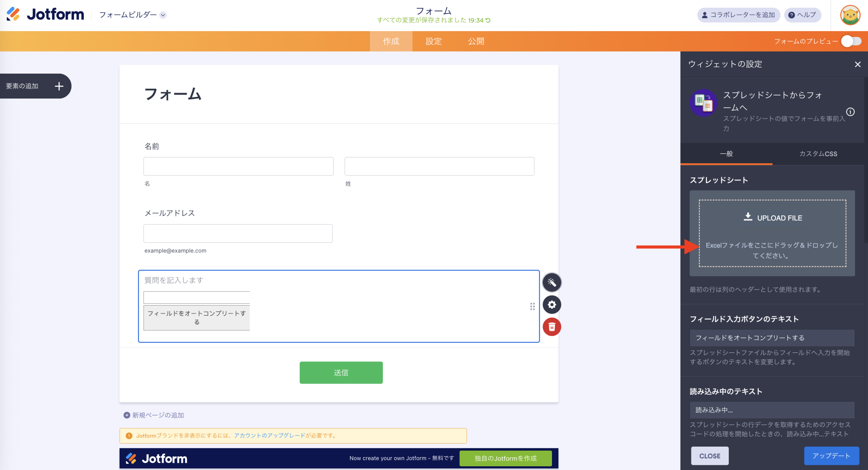Grab the drag handle dots beside the question
868x470 pixels.
[532, 307]
